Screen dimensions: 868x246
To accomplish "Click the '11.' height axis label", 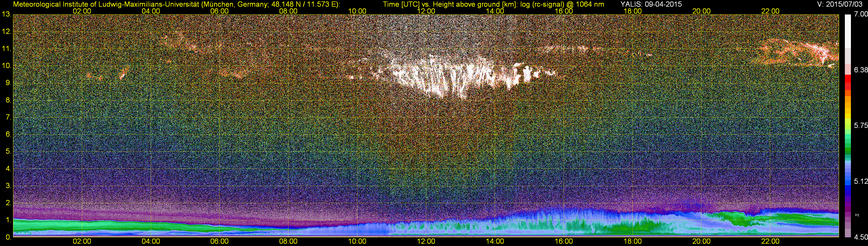I will pyautogui.click(x=6, y=49).
